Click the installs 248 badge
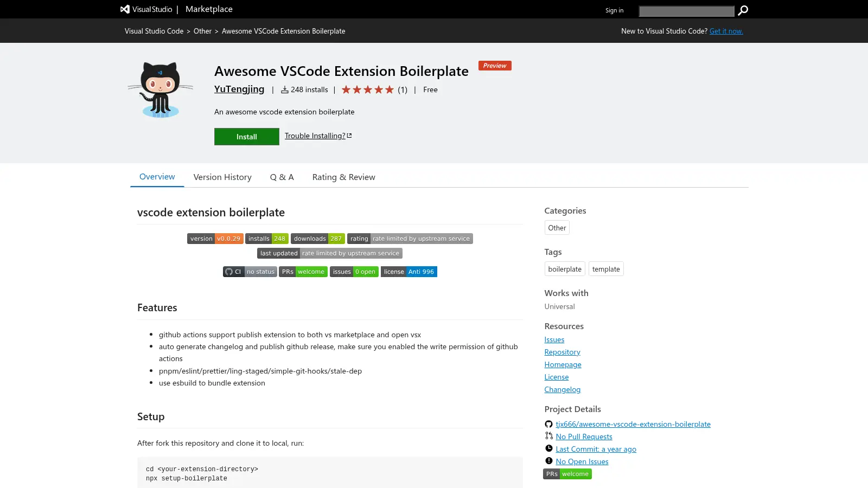868x488 pixels. [x=266, y=239]
